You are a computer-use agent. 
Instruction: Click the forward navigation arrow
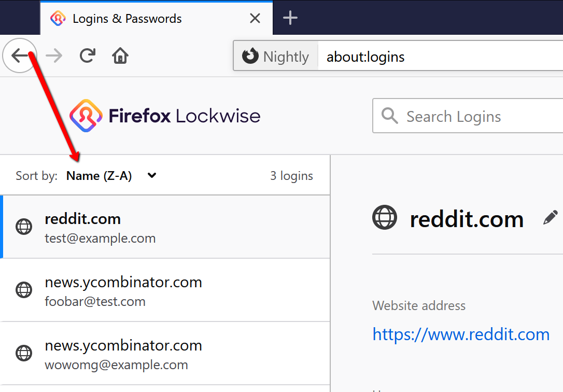[x=54, y=55]
